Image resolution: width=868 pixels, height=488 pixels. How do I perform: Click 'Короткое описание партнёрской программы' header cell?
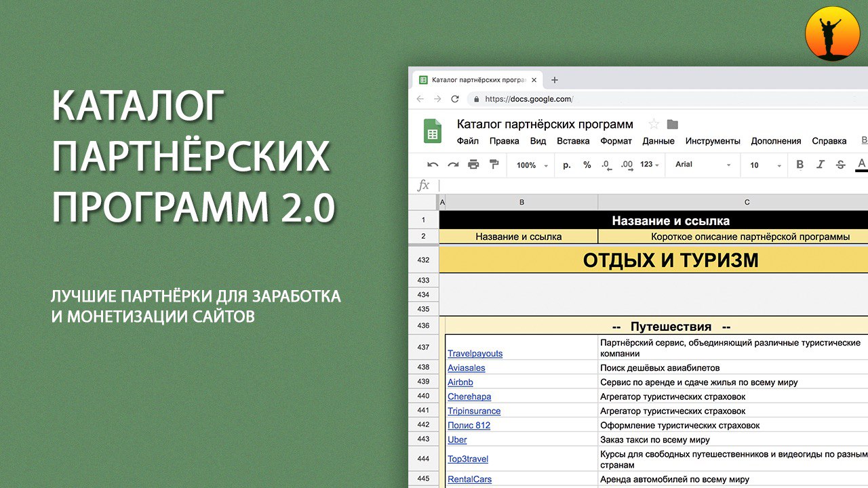733,237
